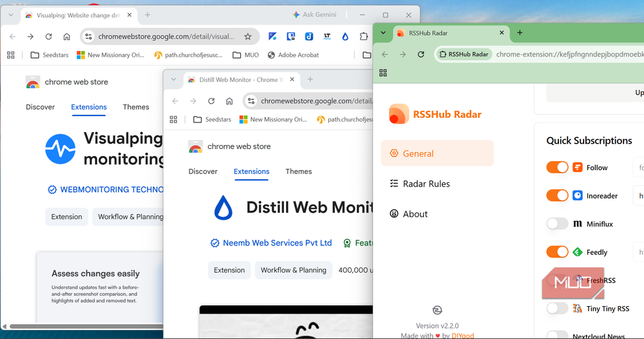This screenshot has width=644, height=339.
Task: Close the Visualping tab
Action: pos(129,15)
